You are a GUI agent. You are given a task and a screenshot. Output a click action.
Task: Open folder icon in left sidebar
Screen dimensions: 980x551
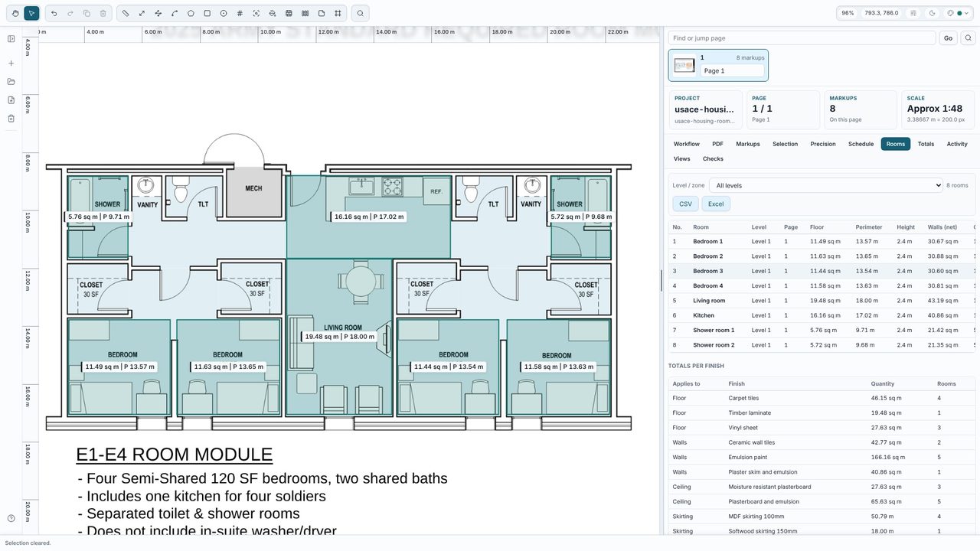pyautogui.click(x=11, y=82)
